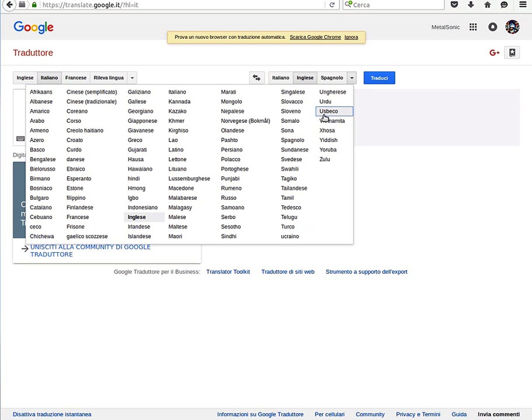Collapse the source language dropdown arrow
The width and height of the screenshot is (532, 420).
[132, 78]
